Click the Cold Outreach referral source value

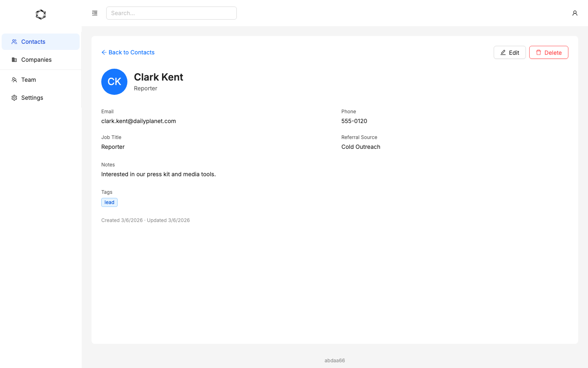coord(361,147)
